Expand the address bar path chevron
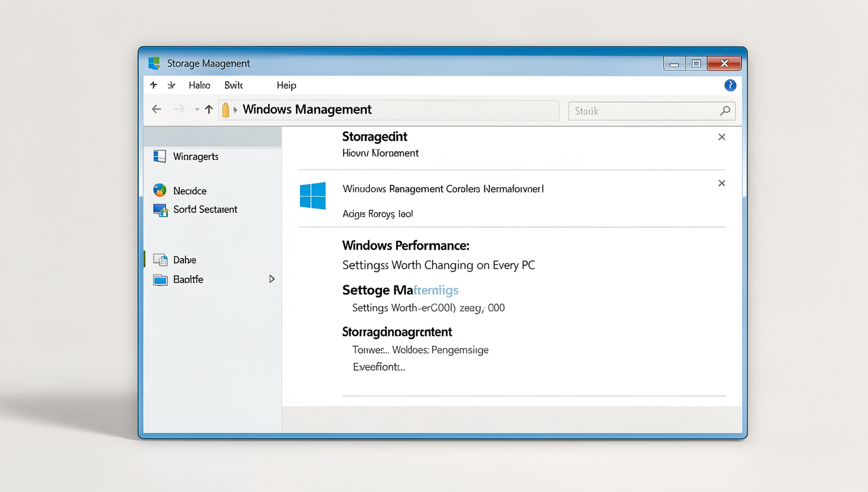The width and height of the screenshot is (868, 492). point(235,110)
